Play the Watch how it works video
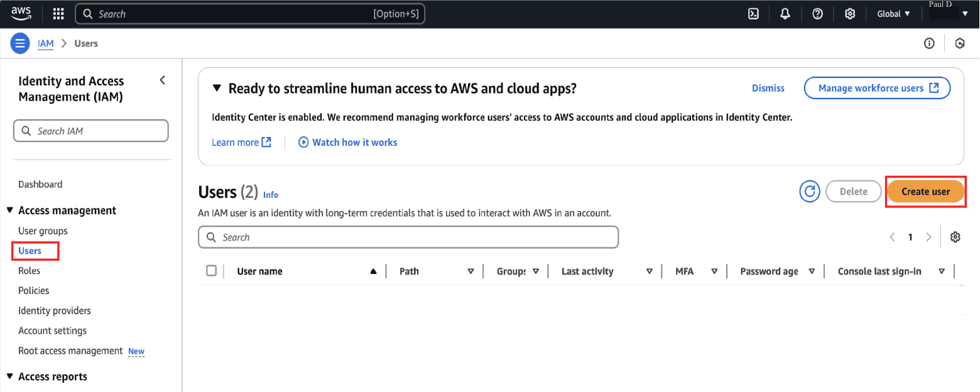This screenshot has width=980, height=392. pos(348,142)
